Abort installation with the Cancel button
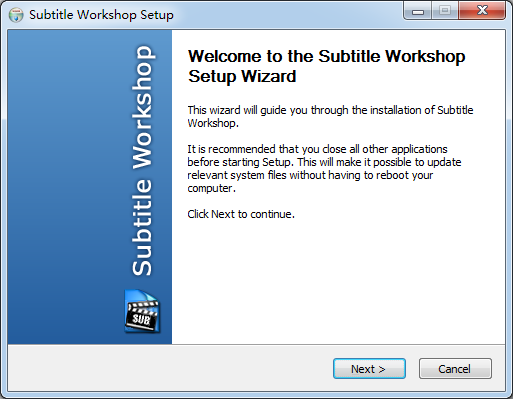The width and height of the screenshot is (513, 399). [455, 369]
